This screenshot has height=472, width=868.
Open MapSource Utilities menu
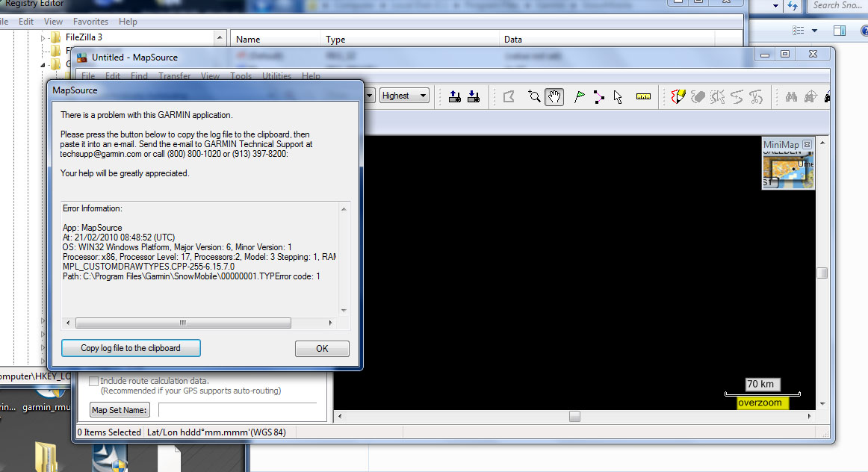click(277, 76)
